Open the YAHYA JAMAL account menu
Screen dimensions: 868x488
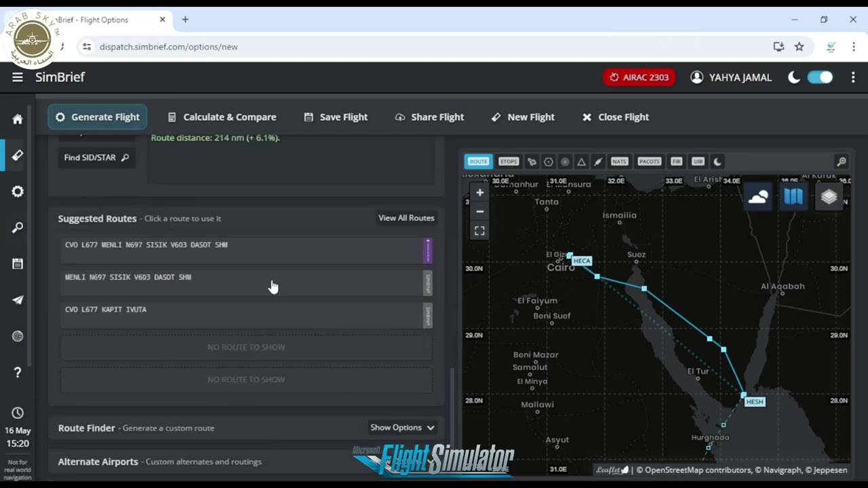click(x=731, y=77)
